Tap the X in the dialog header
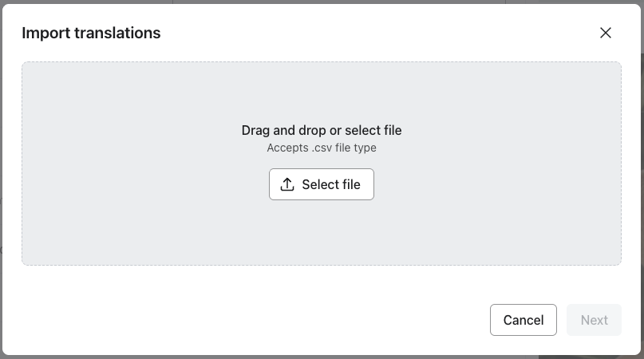Image resolution: width=644 pixels, height=359 pixels. (x=606, y=33)
